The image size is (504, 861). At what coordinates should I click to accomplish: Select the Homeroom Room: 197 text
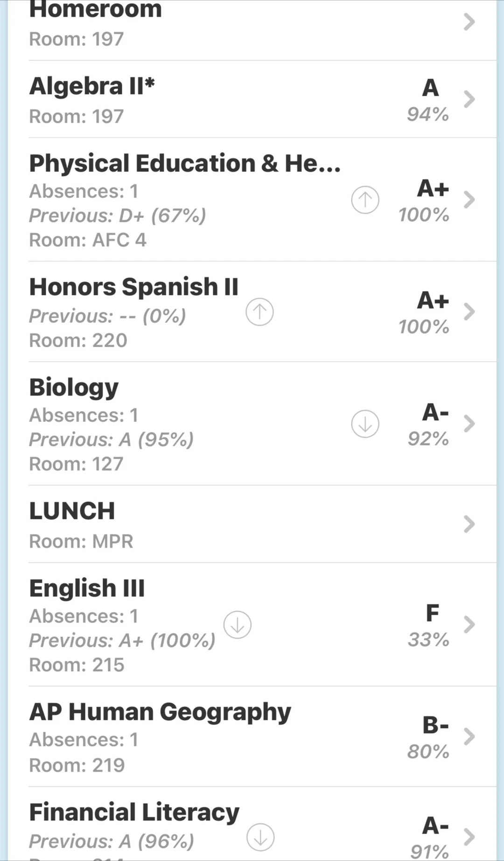[77, 39]
